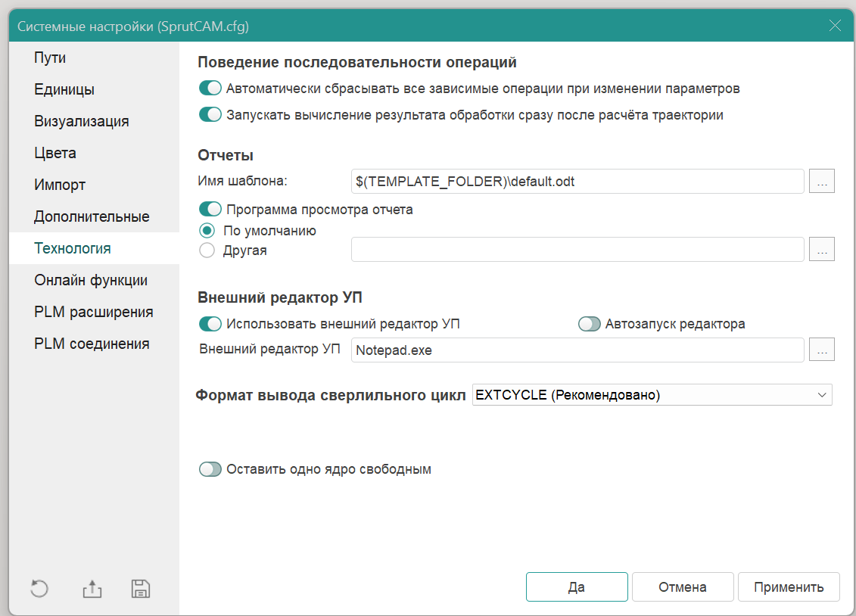The height and width of the screenshot is (616, 856).
Task: Select the 'Другая' radio button
Action: [x=207, y=250]
